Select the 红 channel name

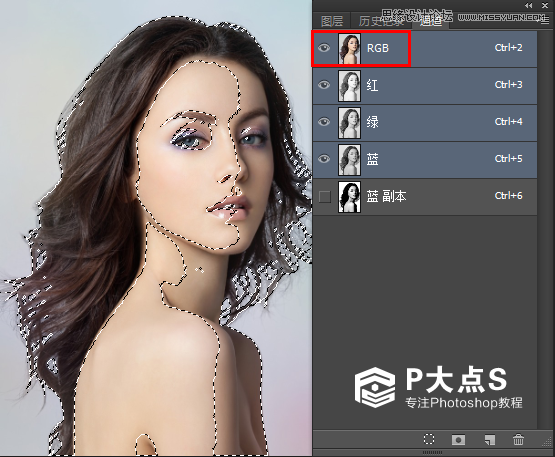(372, 85)
